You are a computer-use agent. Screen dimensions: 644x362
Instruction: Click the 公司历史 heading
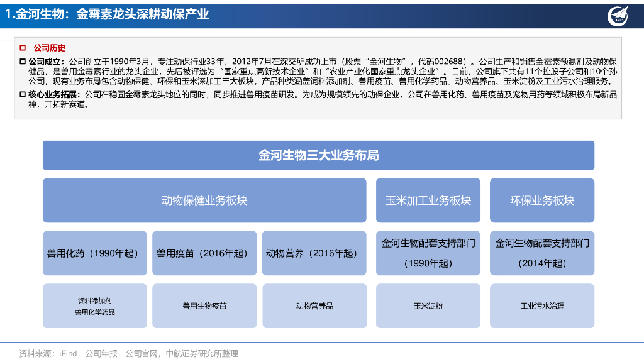tap(49, 48)
